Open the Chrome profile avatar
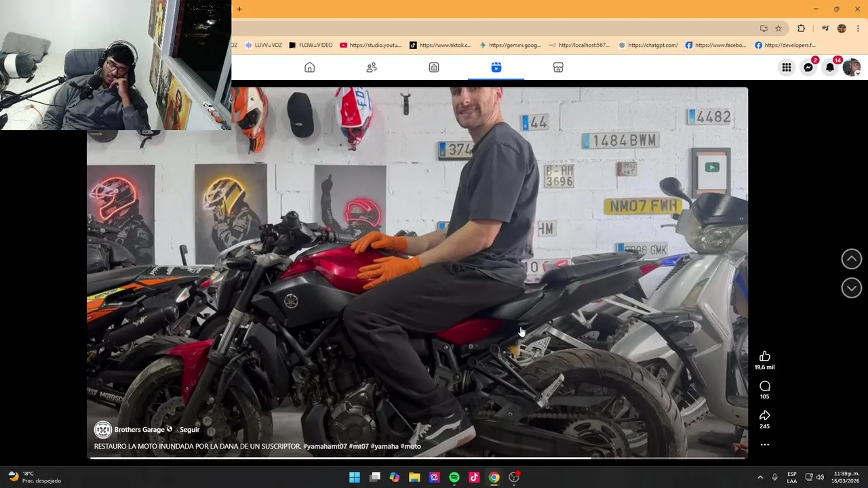 [842, 28]
